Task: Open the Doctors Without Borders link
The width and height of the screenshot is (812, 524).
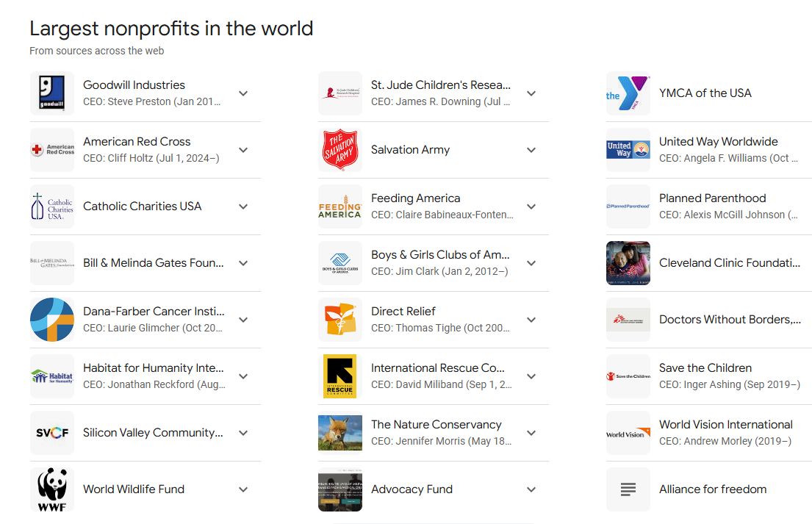Action: pyautogui.click(x=730, y=320)
